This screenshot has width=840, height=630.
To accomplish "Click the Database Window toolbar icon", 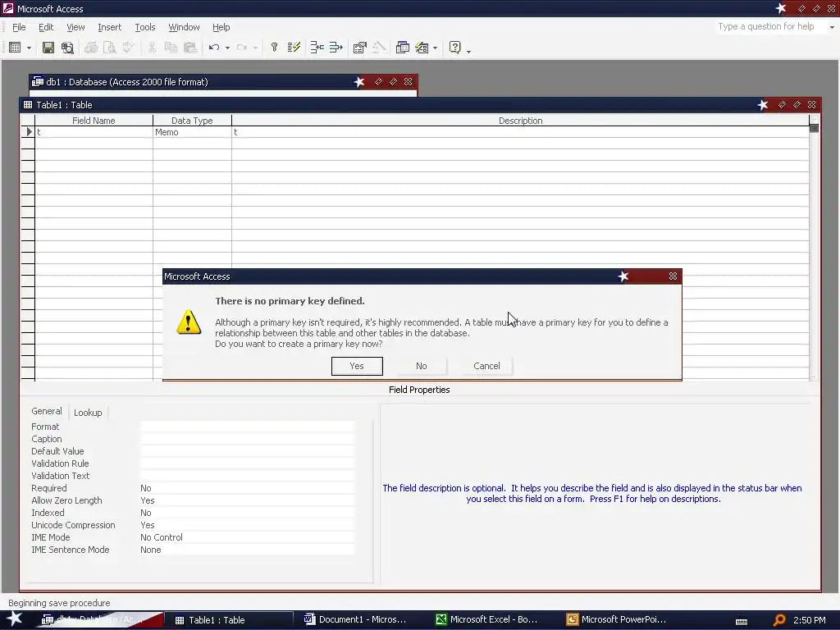I will [402, 48].
